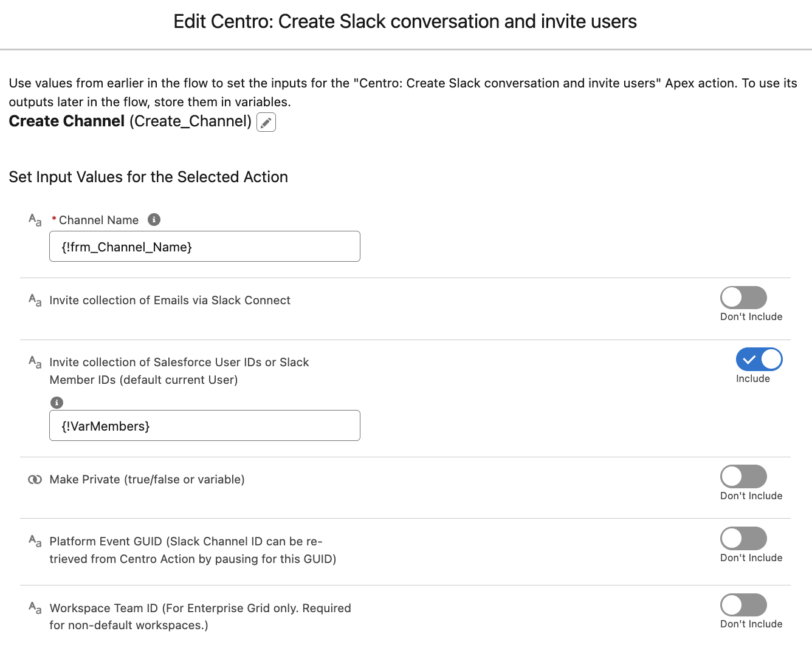Enable the Invite collection of Emails toggle
This screenshot has height=662, width=812.
pos(743,298)
